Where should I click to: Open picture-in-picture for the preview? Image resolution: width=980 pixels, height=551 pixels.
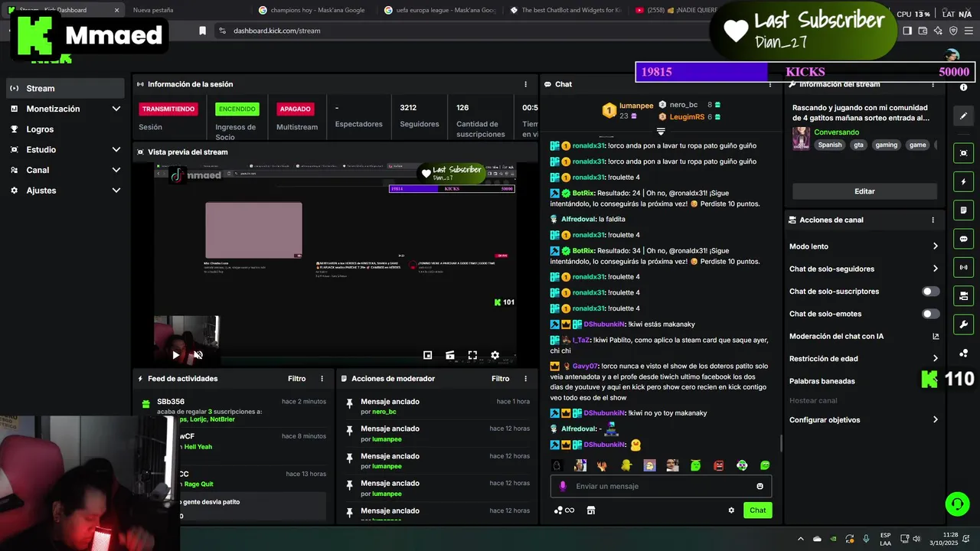(x=428, y=355)
